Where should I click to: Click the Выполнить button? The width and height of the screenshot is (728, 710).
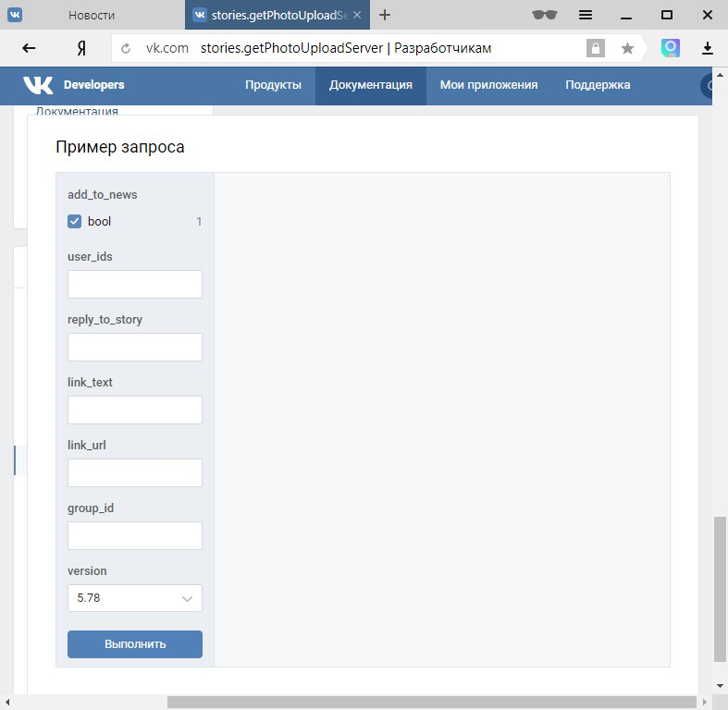(135, 644)
